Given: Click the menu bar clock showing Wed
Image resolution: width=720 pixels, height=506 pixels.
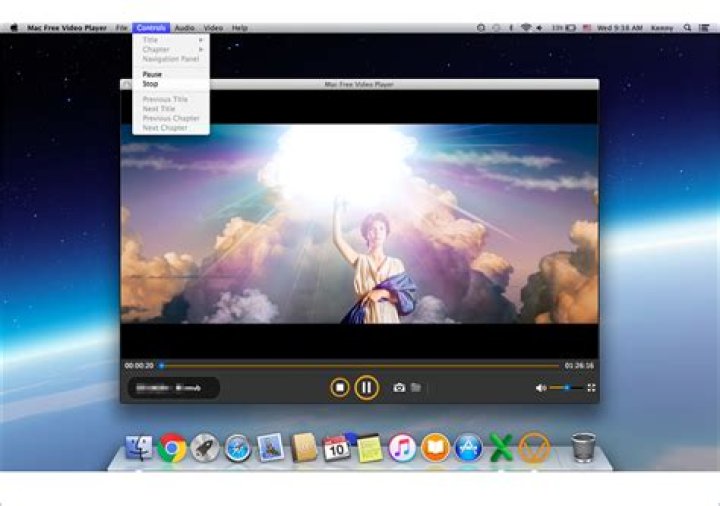Looking at the screenshot, I should pos(619,28).
